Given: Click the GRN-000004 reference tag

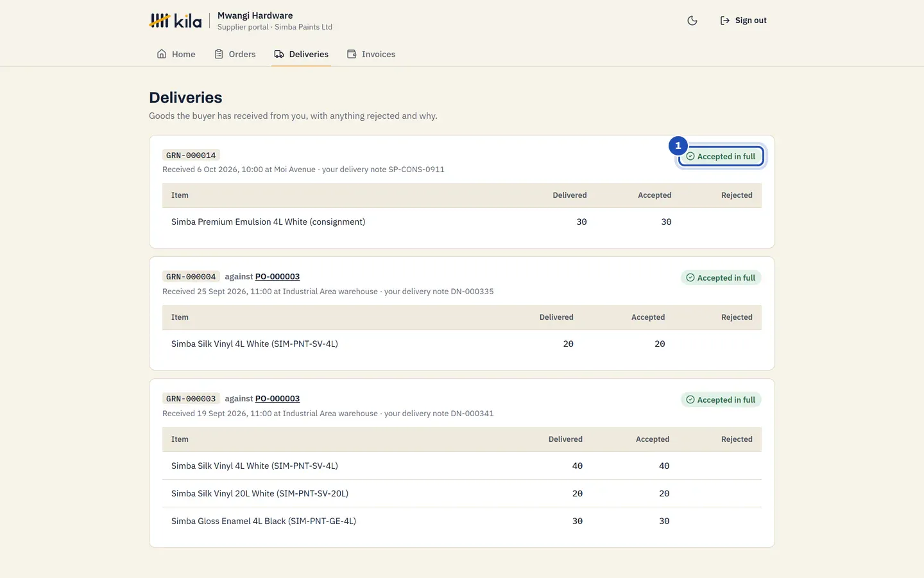Looking at the screenshot, I should (x=191, y=277).
